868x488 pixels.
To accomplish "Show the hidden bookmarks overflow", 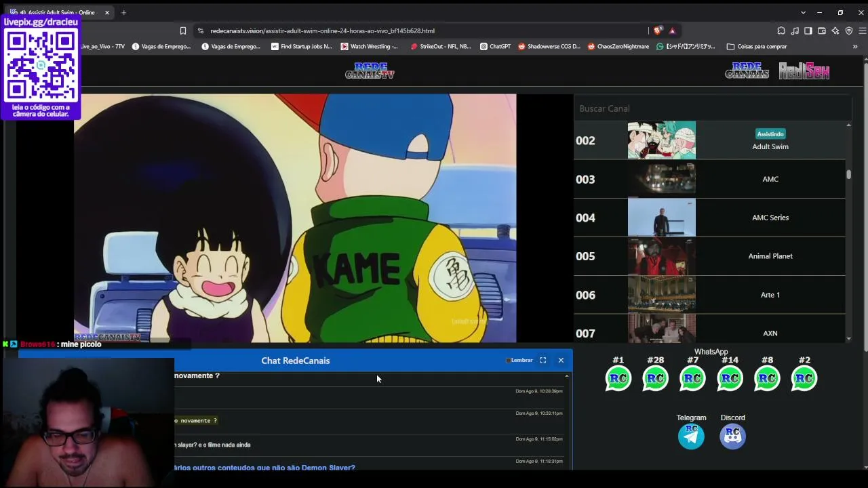I will coord(855,47).
